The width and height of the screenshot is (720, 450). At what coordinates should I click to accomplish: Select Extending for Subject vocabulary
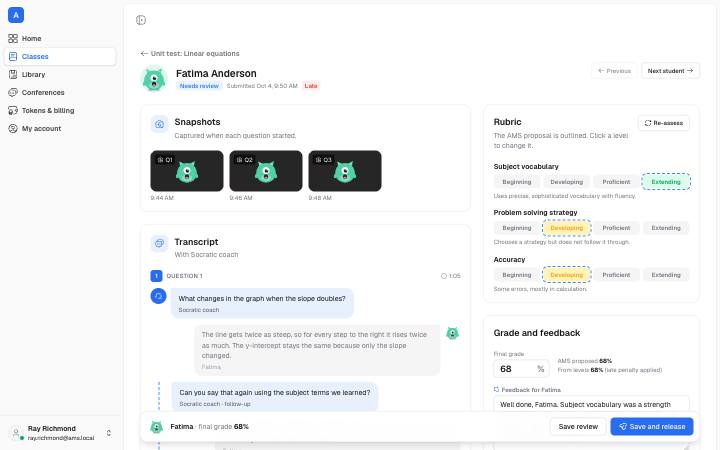[x=666, y=182]
